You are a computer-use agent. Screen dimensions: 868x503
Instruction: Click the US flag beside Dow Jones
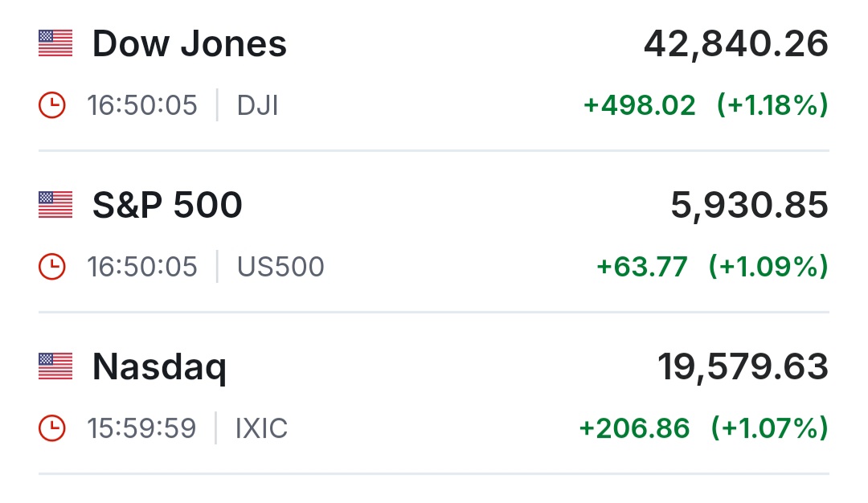[55, 43]
